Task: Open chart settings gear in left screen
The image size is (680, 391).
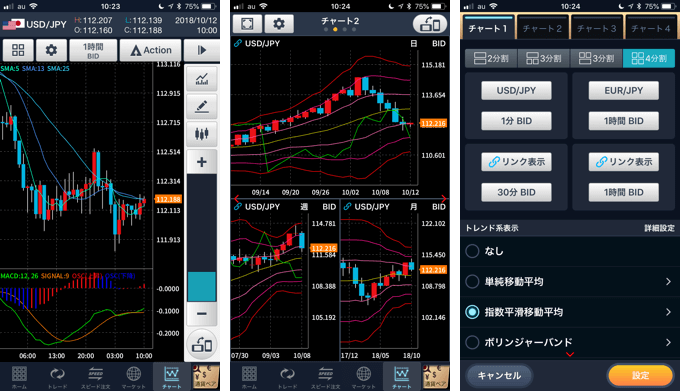Action: 51,50
